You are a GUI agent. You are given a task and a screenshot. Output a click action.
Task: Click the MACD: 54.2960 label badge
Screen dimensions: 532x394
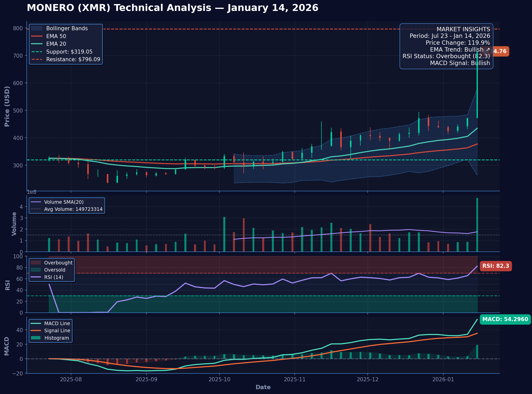coord(505,319)
